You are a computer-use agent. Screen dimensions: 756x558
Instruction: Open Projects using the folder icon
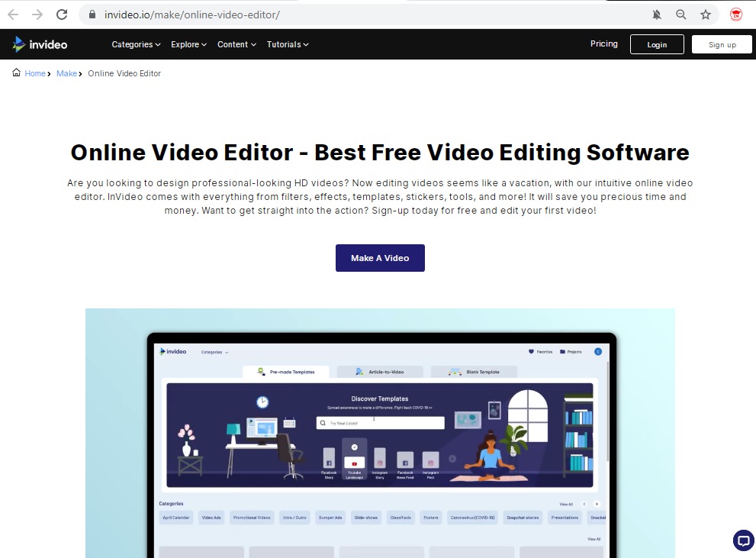click(562, 351)
